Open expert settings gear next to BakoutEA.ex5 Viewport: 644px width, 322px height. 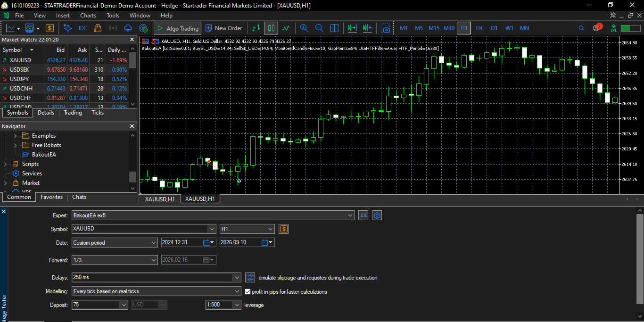(x=377, y=215)
